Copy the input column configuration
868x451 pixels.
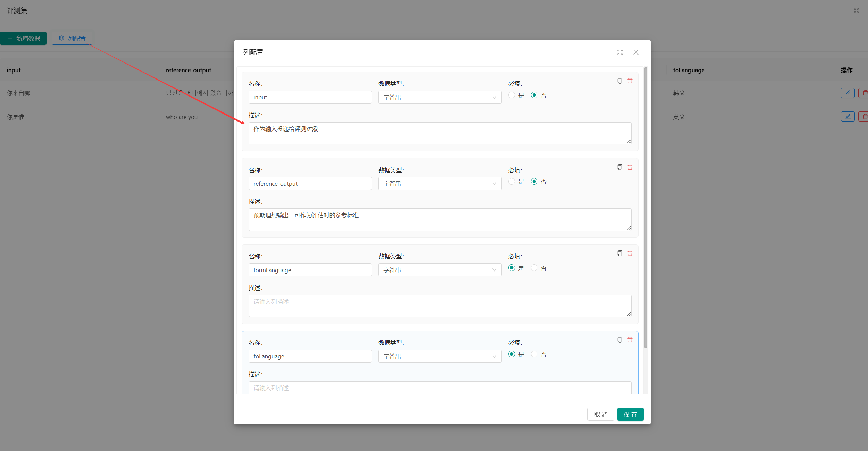(x=619, y=81)
